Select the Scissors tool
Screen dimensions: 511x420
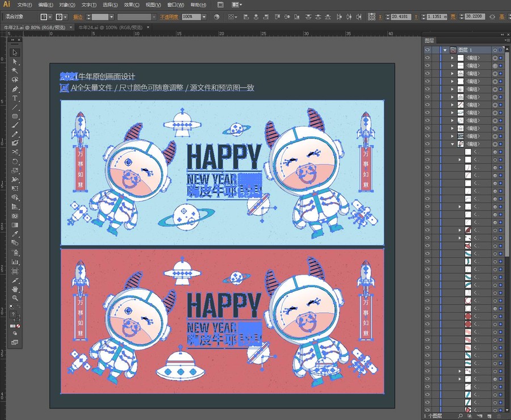15,152
